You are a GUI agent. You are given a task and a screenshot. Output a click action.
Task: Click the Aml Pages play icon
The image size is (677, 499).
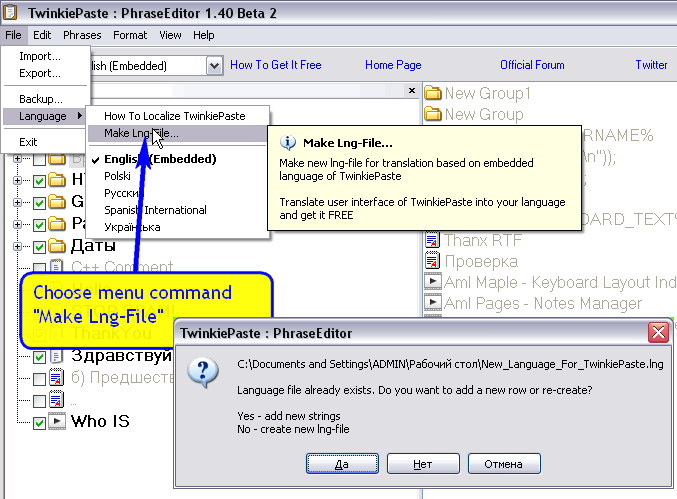pos(433,302)
